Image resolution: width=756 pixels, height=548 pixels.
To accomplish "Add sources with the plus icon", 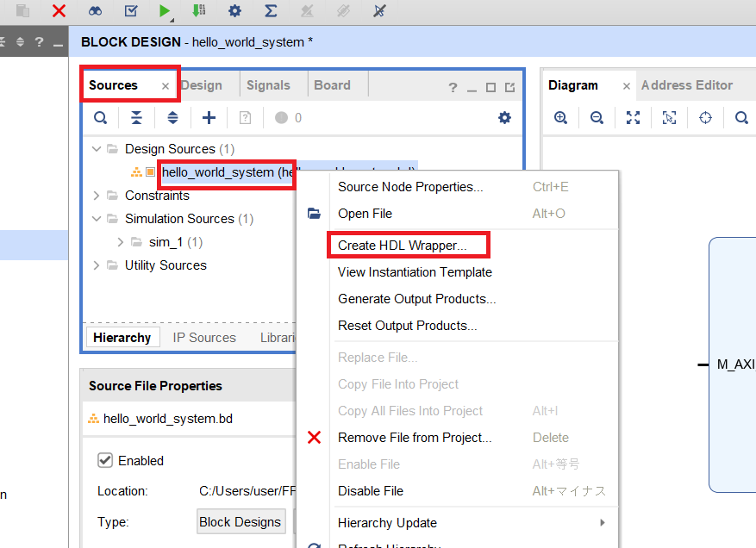I will 209,117.
